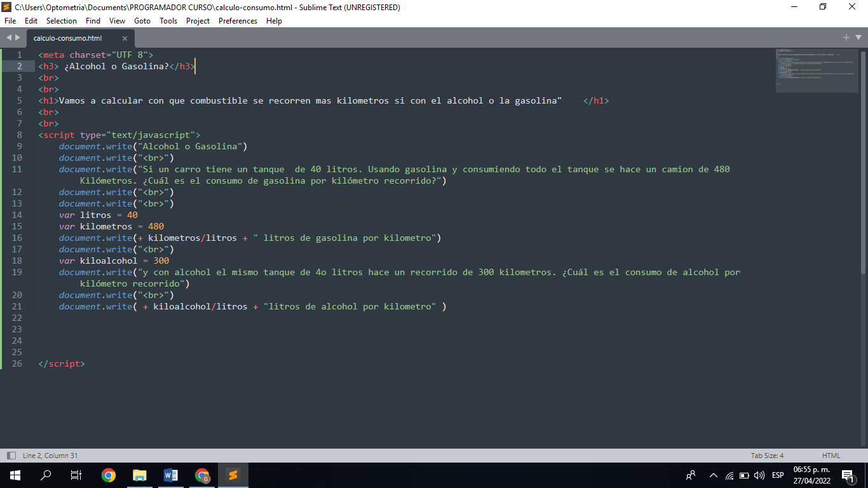Open the notification center icon
The image size is (868, 488).
[847, 475]
